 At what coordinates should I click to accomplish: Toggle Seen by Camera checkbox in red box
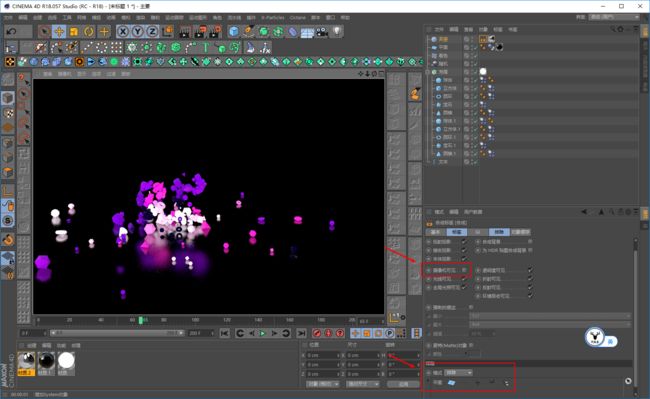[x=465, y=270]
